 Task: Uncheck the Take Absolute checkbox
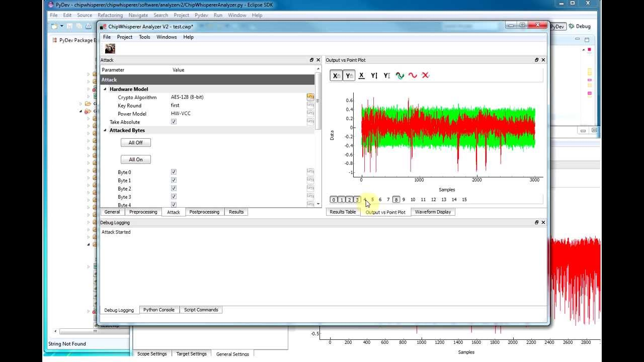tap(174, 122)
